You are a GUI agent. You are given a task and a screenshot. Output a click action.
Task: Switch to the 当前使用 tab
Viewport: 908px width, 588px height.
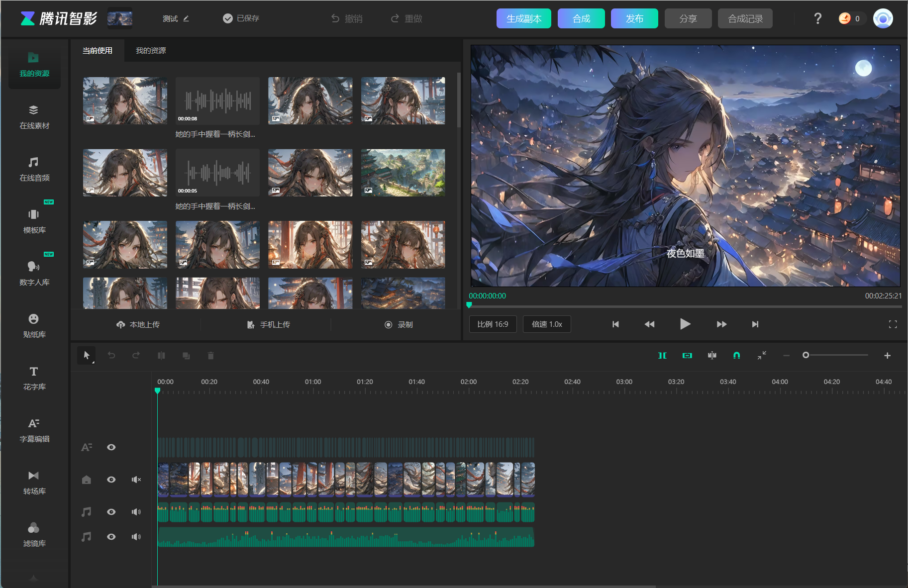(x=98, y=51)
